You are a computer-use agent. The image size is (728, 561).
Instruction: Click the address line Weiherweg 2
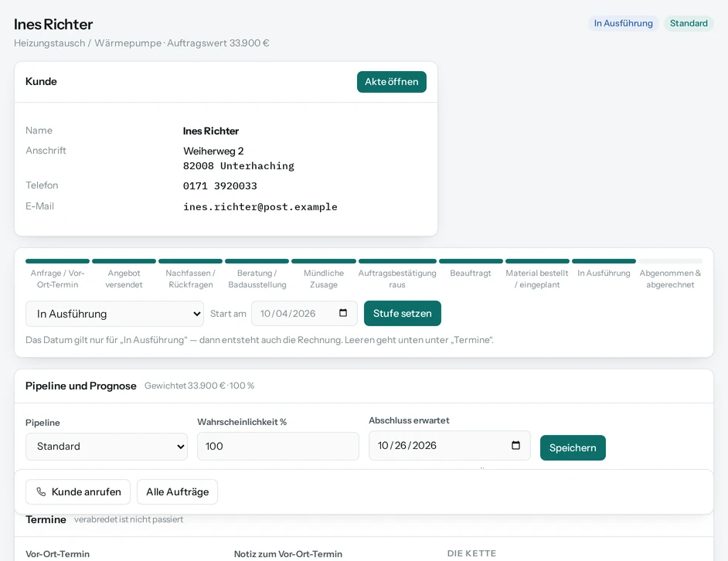click(x=213, y=151)
